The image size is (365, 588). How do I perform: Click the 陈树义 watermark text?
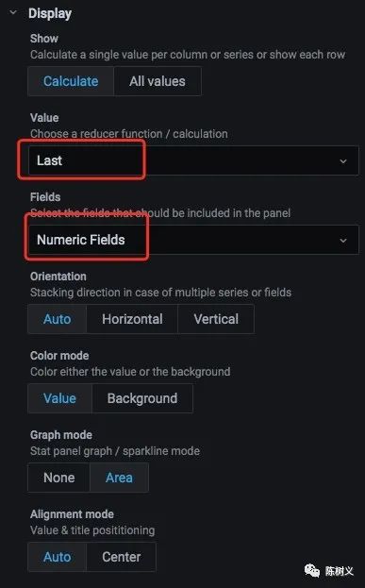[x=340, y=571]
